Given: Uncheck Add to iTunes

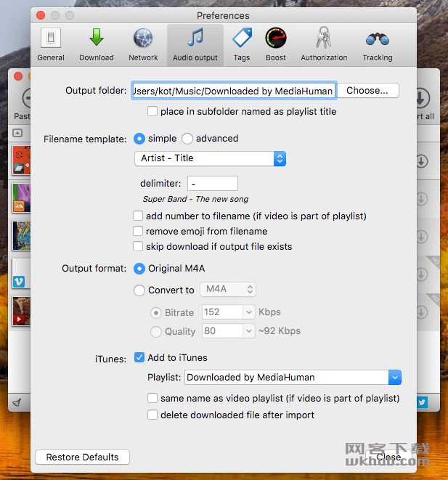Looking at the screenshot, I should click(x=139, y=357).
